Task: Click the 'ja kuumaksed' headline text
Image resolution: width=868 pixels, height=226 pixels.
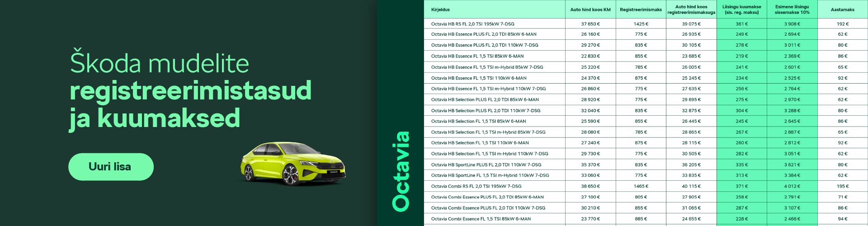Action: pyautogui.click(x=155, y=119)
